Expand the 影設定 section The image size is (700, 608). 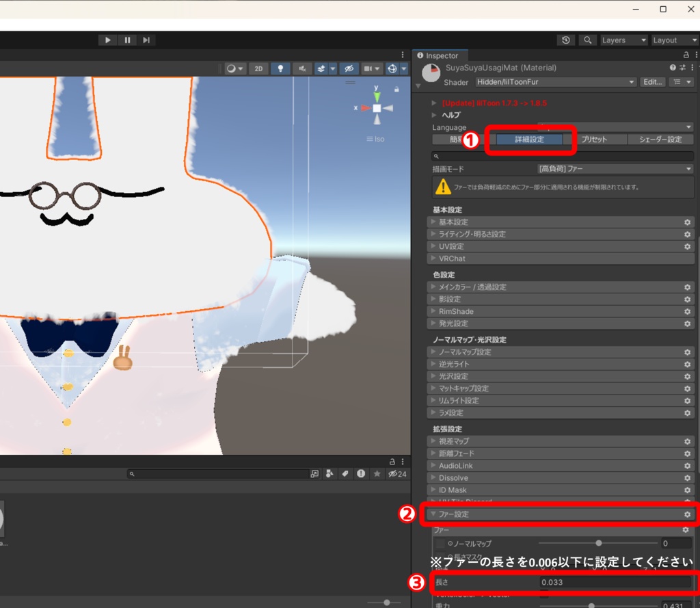tap(561, 300)
